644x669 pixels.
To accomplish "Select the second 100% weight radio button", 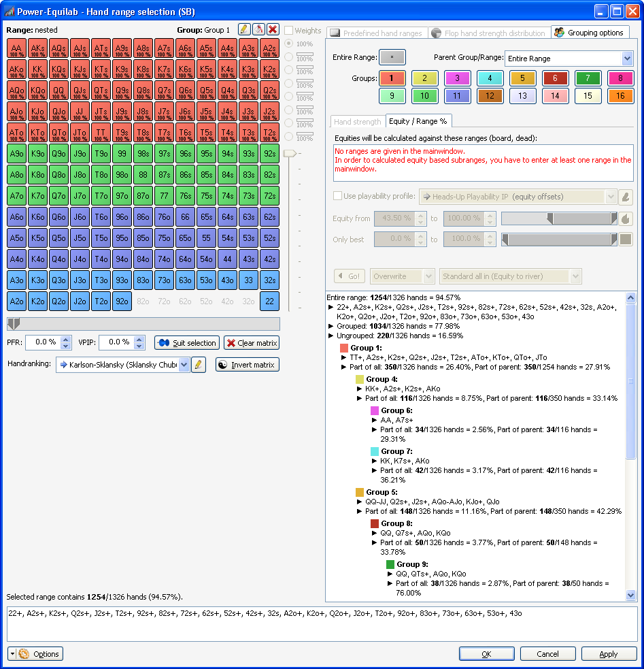I will (x=289, y=56).
